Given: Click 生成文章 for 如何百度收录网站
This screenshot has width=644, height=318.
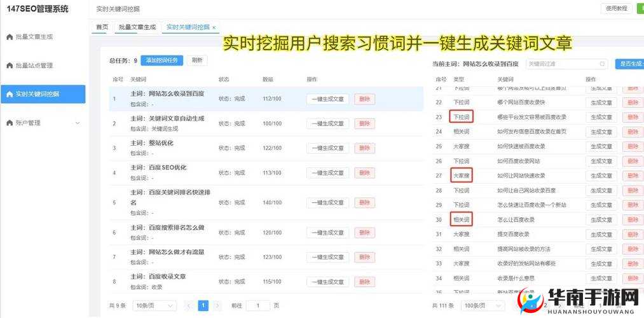Looking at the screenshot, I should (601, 162).
